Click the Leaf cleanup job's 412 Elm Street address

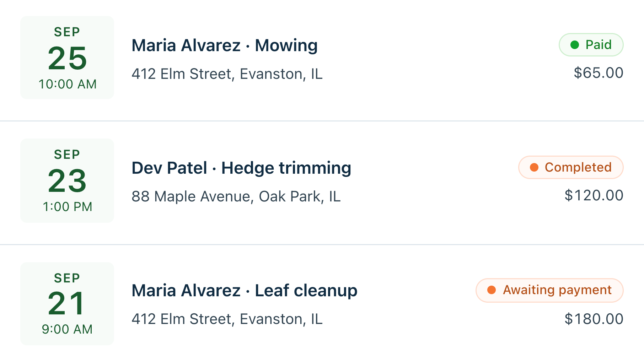(x=227, y=319)
